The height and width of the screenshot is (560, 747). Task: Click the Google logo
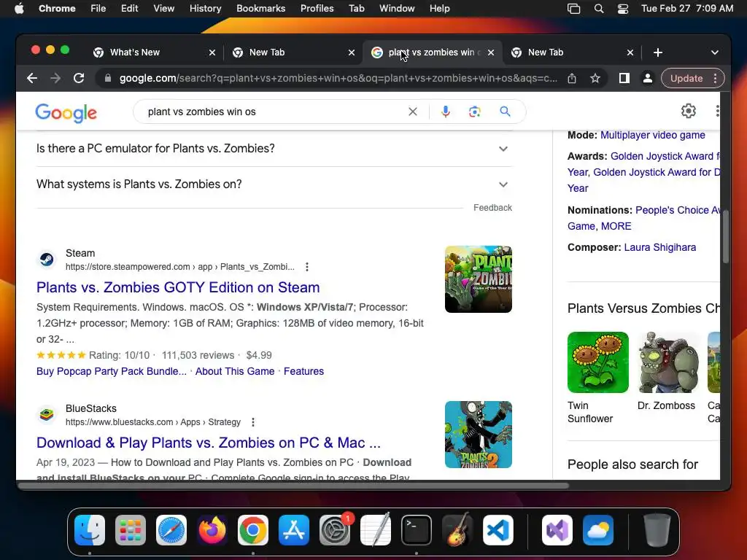[x=66, y=113]
